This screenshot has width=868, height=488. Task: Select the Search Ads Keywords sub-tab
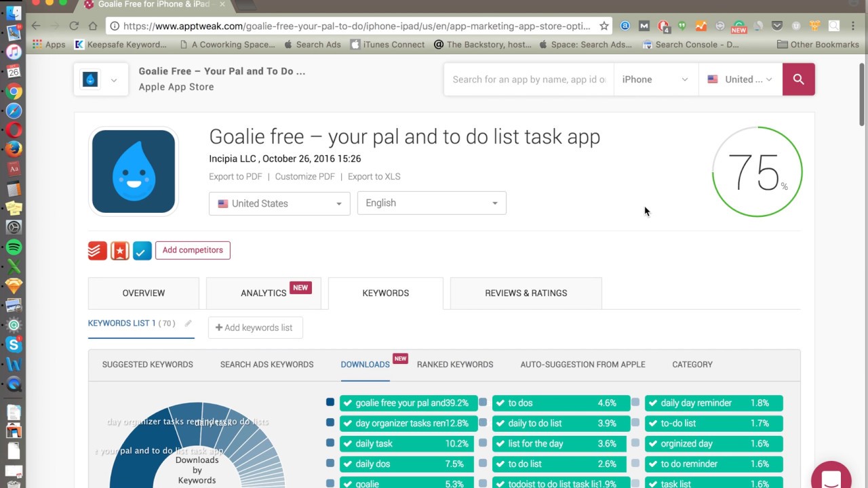[267, 364]
